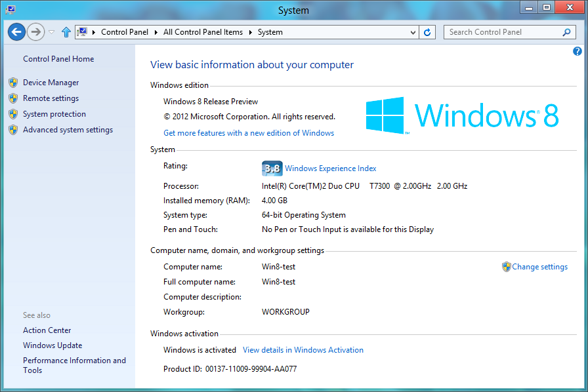
Task: Click inside the Search Control Panel field
Action: (505, 31)
